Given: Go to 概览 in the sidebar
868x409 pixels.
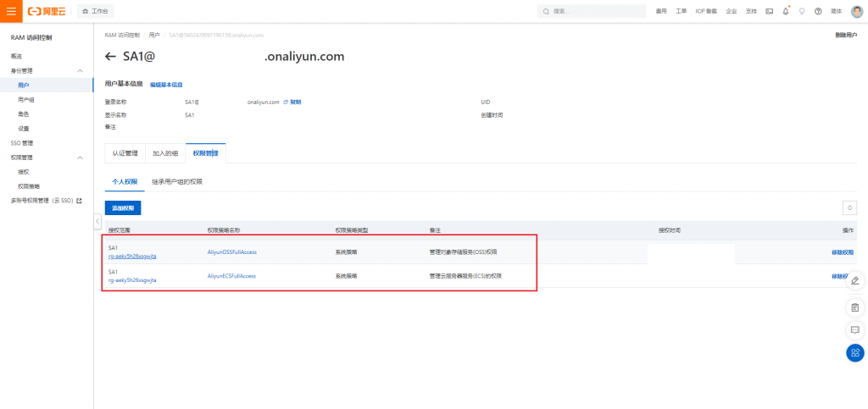Looking at the screenshot, I should pos(16,57).
